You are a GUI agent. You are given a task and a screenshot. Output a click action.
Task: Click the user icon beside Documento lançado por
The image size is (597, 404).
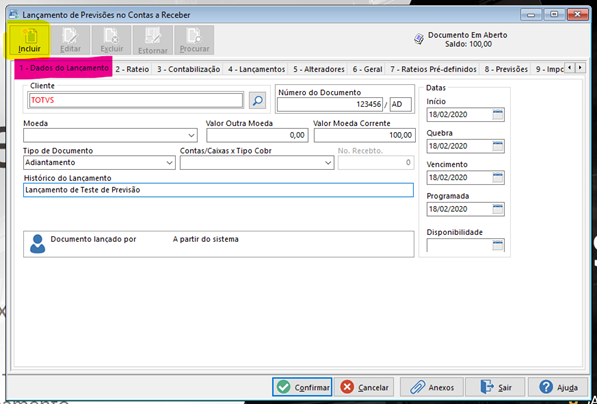(37, 244)
